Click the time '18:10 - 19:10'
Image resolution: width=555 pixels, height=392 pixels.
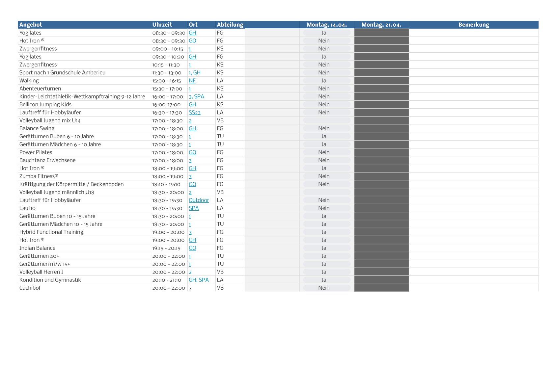point(166,184)
